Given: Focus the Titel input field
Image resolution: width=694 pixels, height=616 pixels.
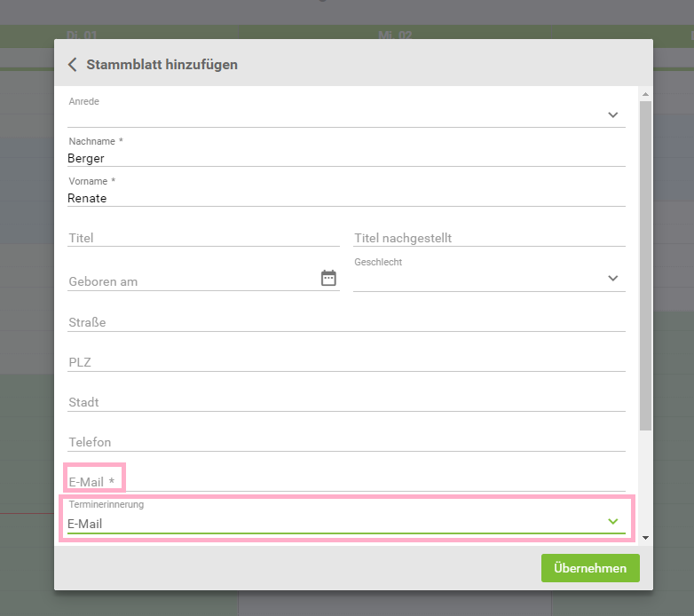Looking at the screenshot, I should 203,238.
